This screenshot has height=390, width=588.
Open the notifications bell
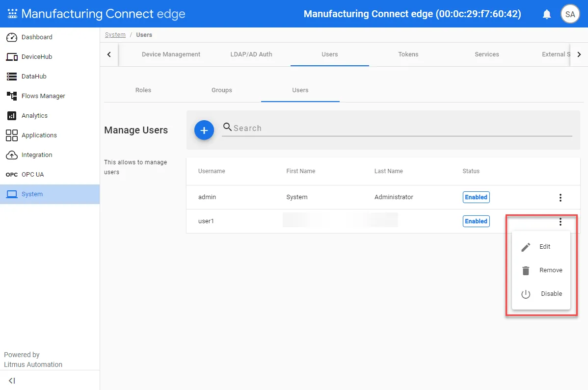[x=547, y=14]
